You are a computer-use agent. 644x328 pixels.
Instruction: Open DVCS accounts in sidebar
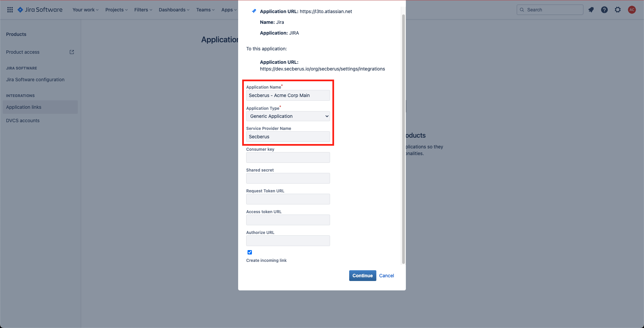point(23,121)
